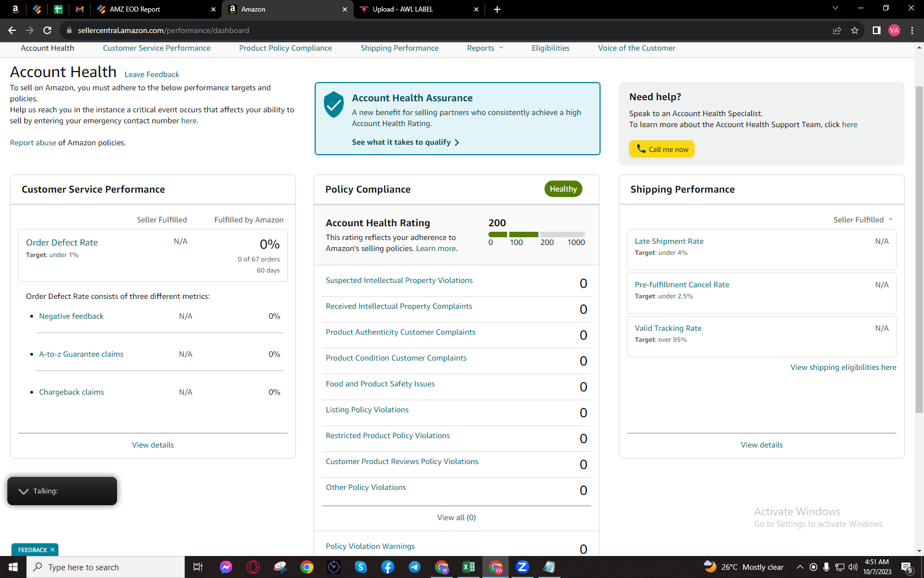Screen dimensions: 924x578
Task: Open the VA Chrome profile avatar
Action: 894,30
